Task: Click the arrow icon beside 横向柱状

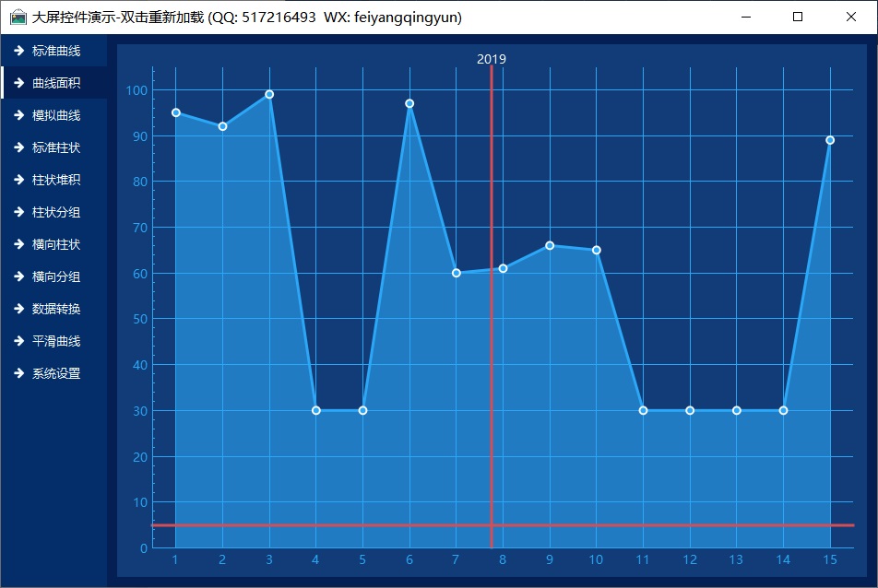Action: 18,244
